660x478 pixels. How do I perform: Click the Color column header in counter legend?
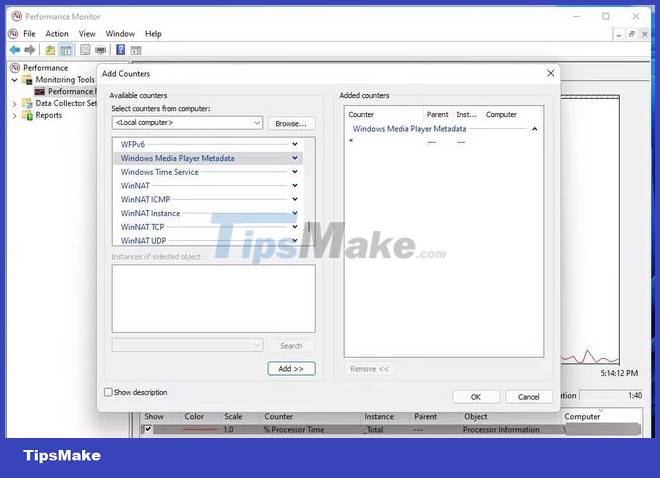[194, 417]
